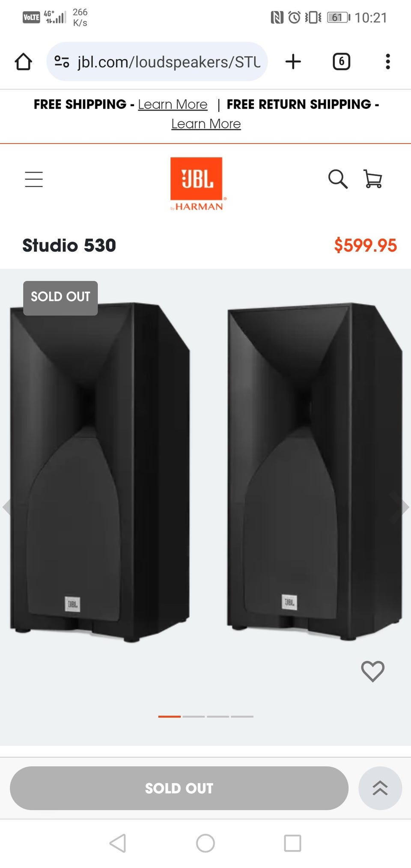Screen dimensions: 411x868
Task: Tap the search magnifier icon
Action: 338,179
